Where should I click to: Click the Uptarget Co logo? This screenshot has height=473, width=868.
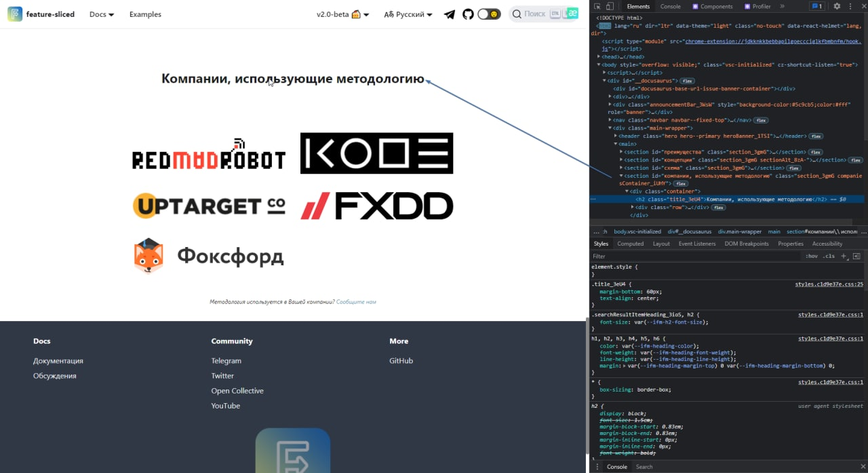[209, 206]
